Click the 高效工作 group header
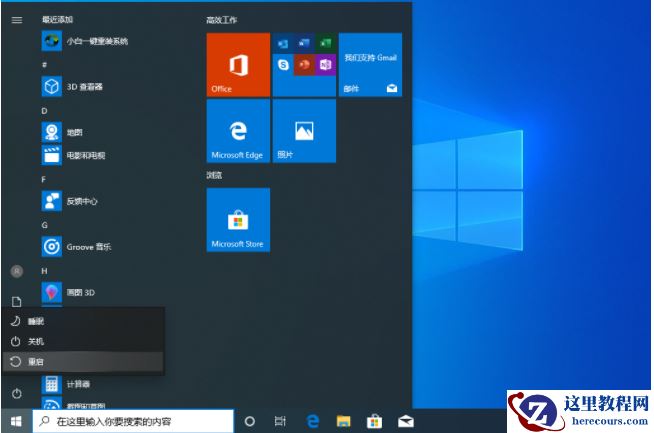Screen dimensions: 654x433 [221, 20]
